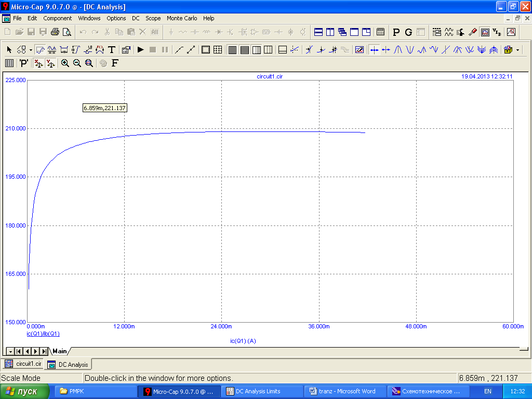The width and height of the screenshot is (532, 399).
Task: Select the Performance Tag F() icon
Action: click(x=100, y=50)
